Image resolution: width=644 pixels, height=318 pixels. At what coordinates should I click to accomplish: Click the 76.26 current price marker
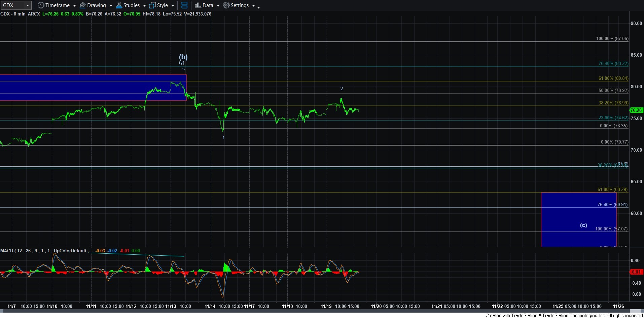pyautogui.click(x=636, y=110)
